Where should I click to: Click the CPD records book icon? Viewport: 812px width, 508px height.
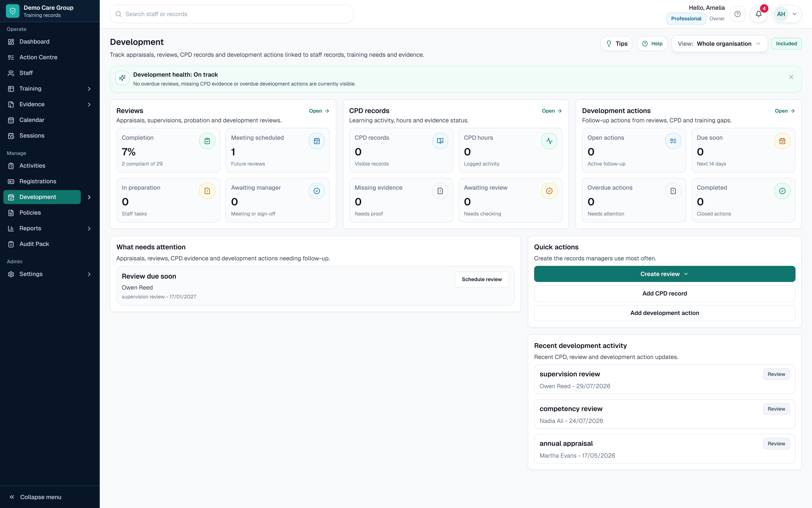tap(440, 141)
